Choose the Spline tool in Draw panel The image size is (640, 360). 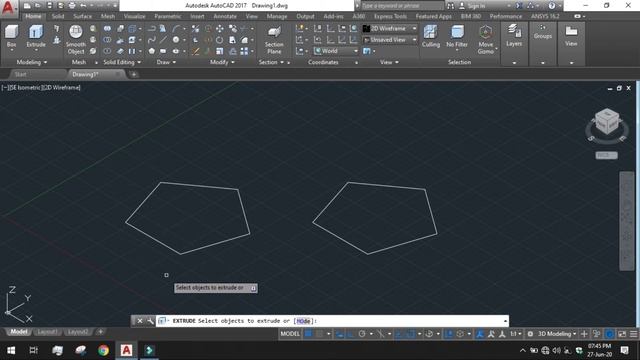(151, 40)
